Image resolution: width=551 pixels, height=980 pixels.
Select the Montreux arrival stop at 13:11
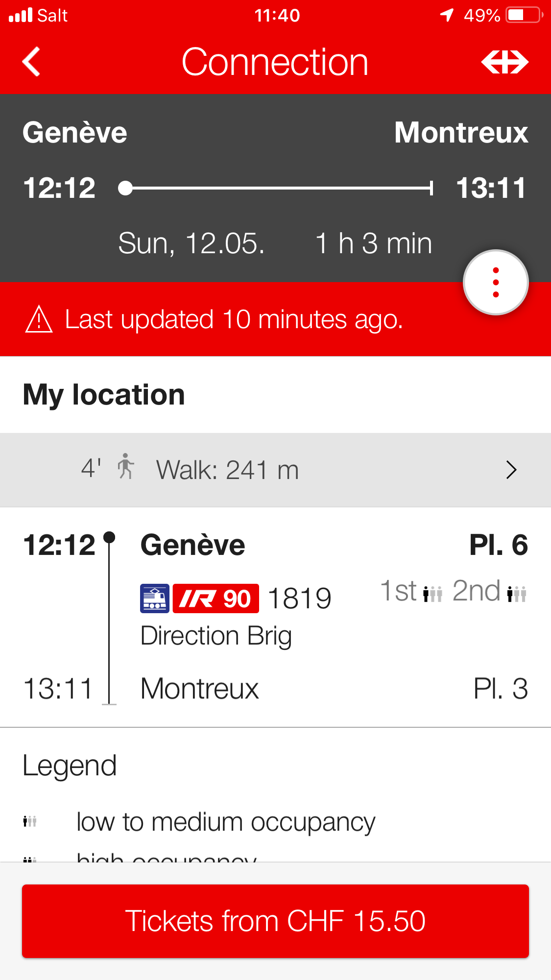click(199, 689)
